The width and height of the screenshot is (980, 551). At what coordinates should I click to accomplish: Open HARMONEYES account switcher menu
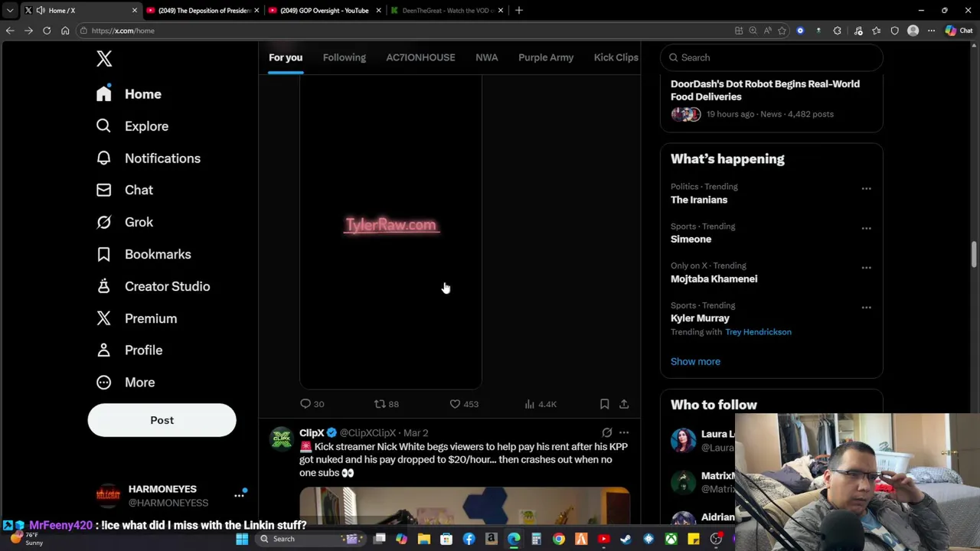click(171, 495)
